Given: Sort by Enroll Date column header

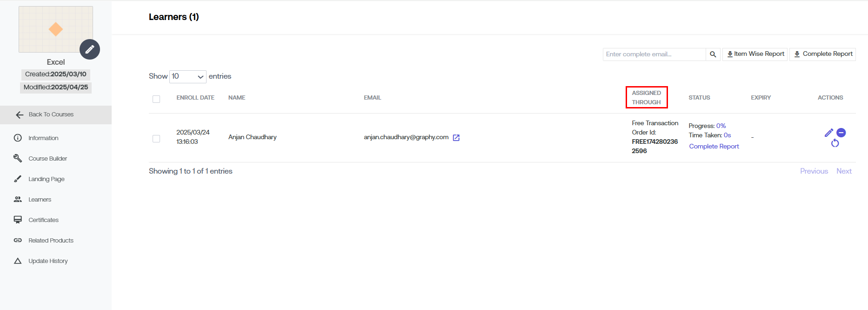Looking at the screenshot, I should point(195,98).
